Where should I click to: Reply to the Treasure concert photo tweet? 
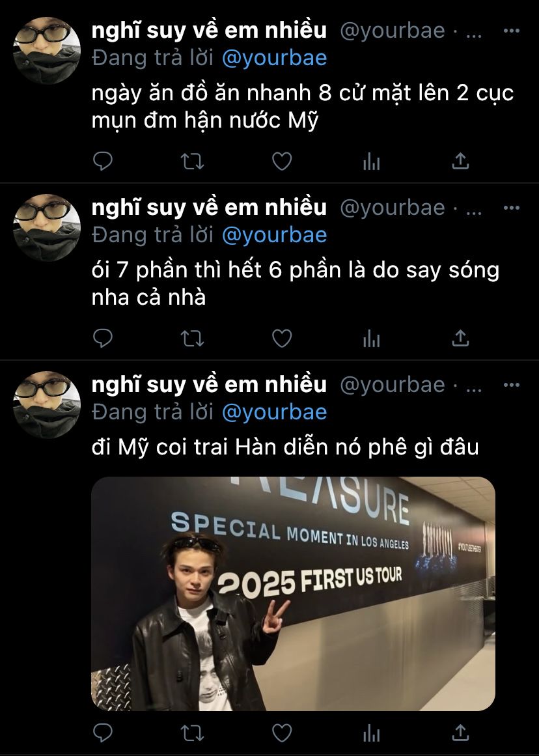coord(102,733)
